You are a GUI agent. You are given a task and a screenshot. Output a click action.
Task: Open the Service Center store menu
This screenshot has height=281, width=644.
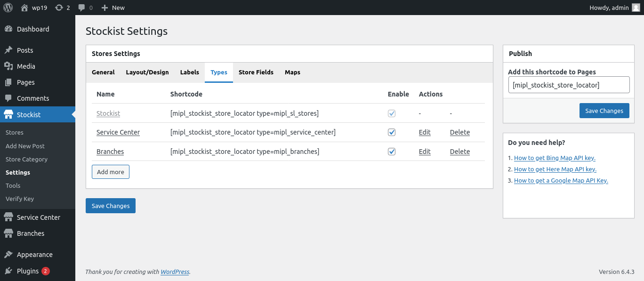38,217
